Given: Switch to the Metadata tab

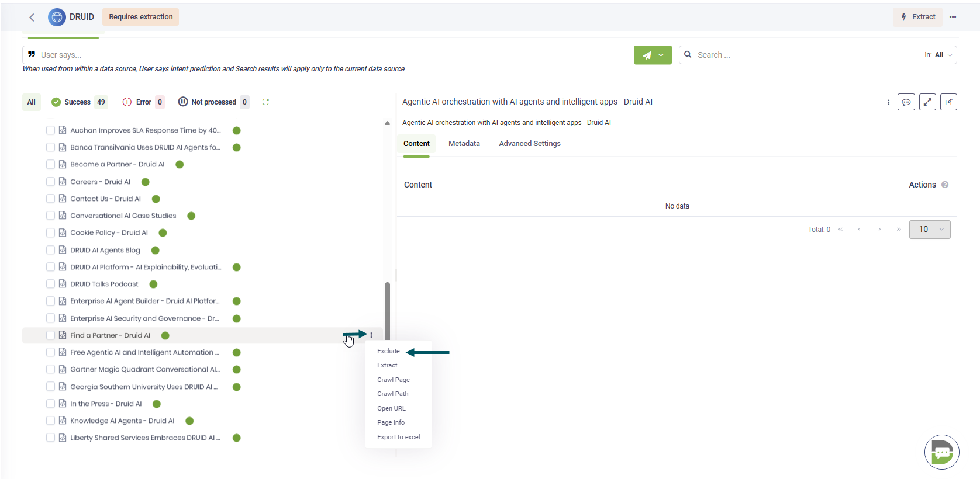Looking at the screenshot, I should (464, 144).
